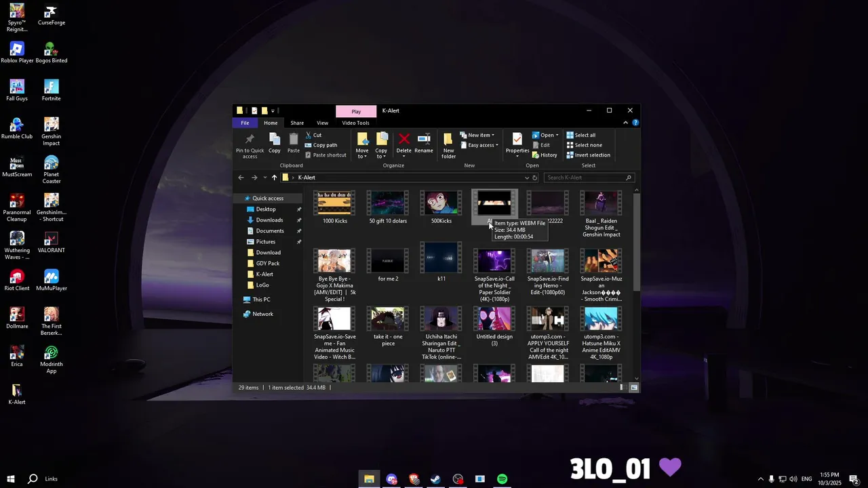Open the Windows Start menu

(11, 479)
